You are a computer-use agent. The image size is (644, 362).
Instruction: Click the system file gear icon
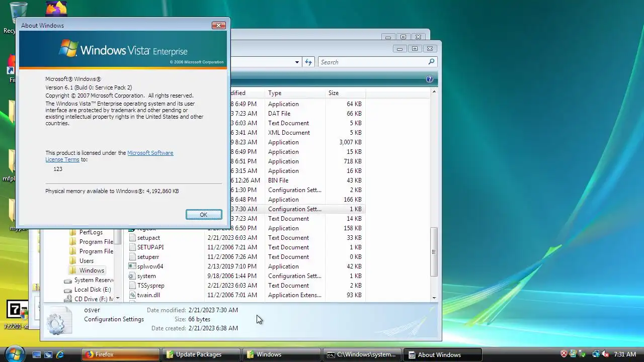132,276
